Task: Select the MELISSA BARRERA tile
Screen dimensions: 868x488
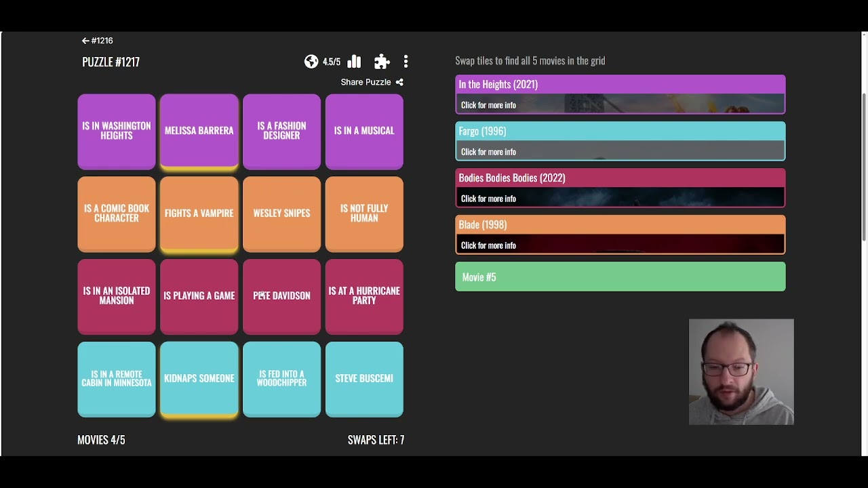Action: click(x=199, y=131)
